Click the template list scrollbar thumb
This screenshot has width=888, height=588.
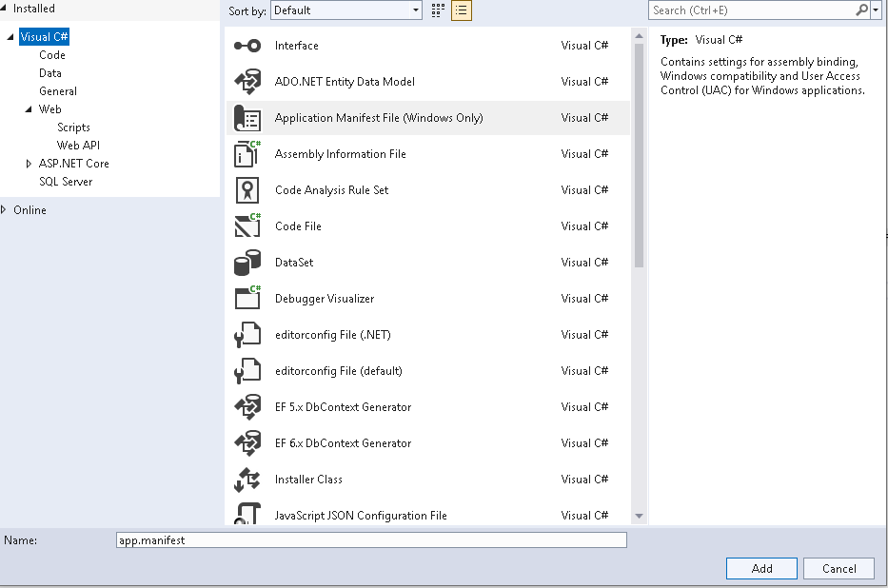tap(640, 156)
